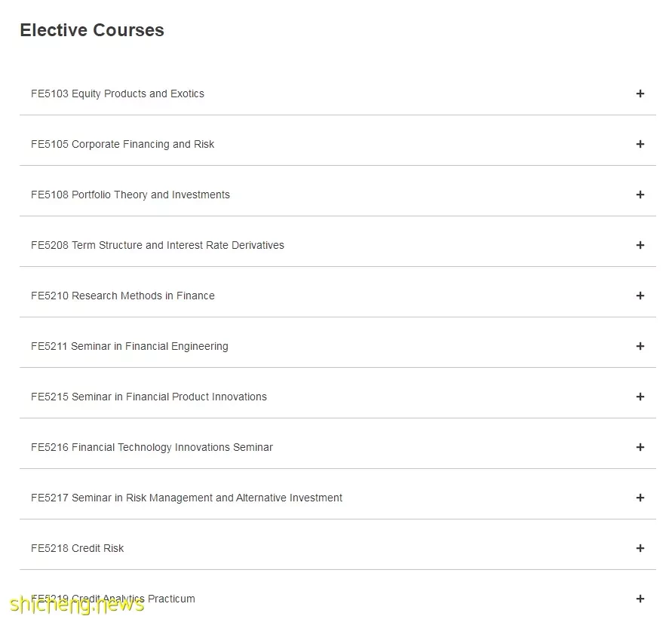Click plus icon for FE5211 Seminar

coord(640,346)
